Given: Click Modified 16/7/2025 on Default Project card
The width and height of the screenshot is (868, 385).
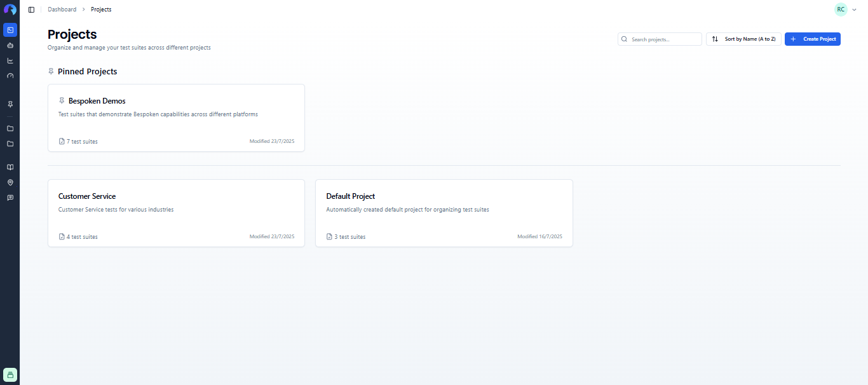Looking at the screenshot, I should [540, 236].
